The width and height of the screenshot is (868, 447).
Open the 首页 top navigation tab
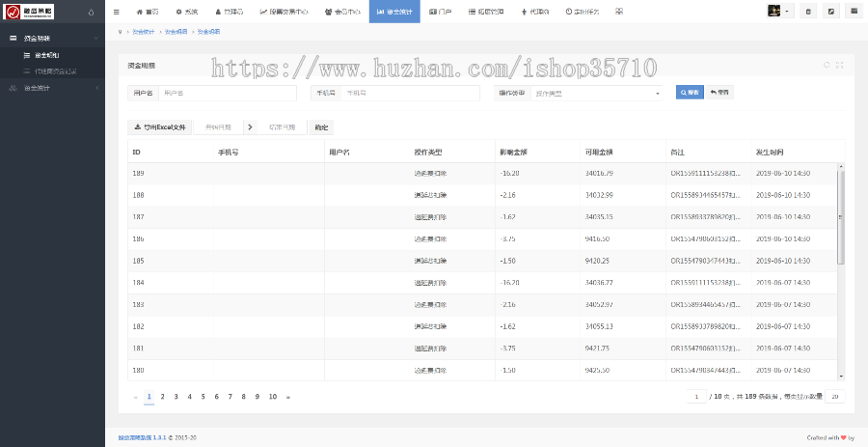[x=148, y=12]
